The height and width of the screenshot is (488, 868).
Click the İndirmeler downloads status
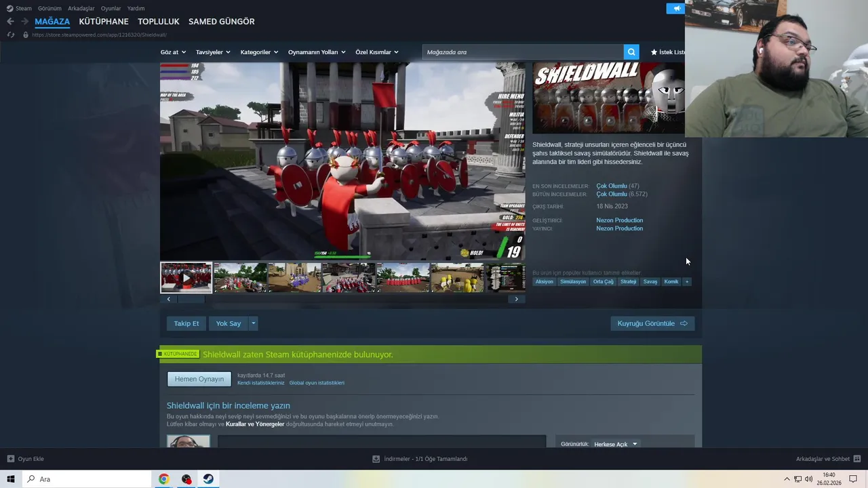click(420, 459)
